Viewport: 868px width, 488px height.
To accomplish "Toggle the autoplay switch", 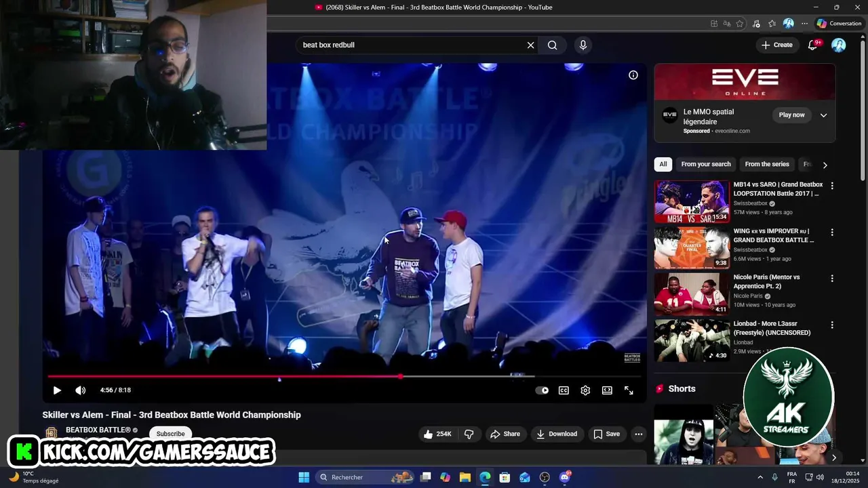I will point(542,390).
